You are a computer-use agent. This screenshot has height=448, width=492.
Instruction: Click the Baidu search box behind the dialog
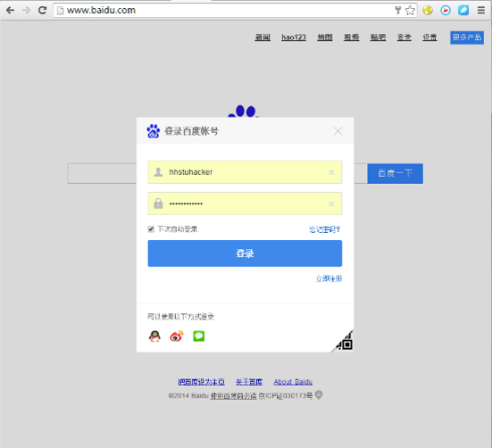(102, 173)
